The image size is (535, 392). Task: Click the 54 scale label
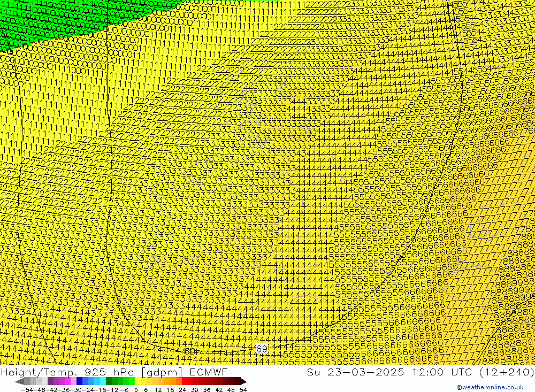pyautogui.click(x=243, y=390)
